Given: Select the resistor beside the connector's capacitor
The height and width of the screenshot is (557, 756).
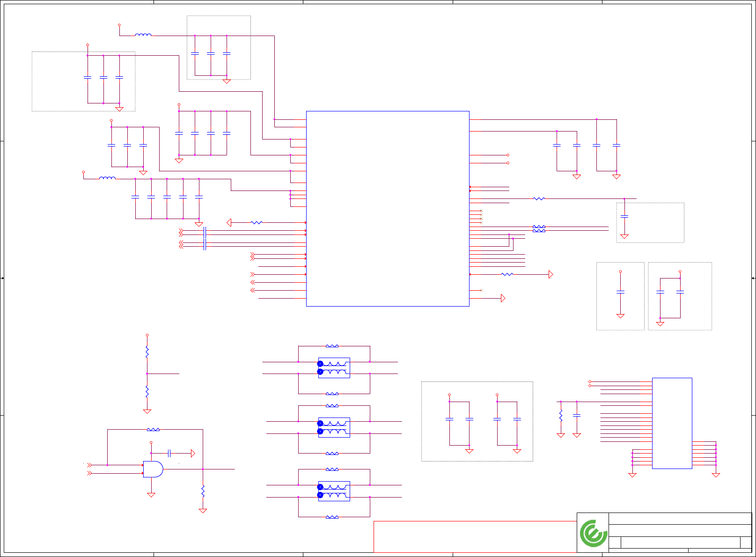Looking at the screenshot, I should 561,416.
